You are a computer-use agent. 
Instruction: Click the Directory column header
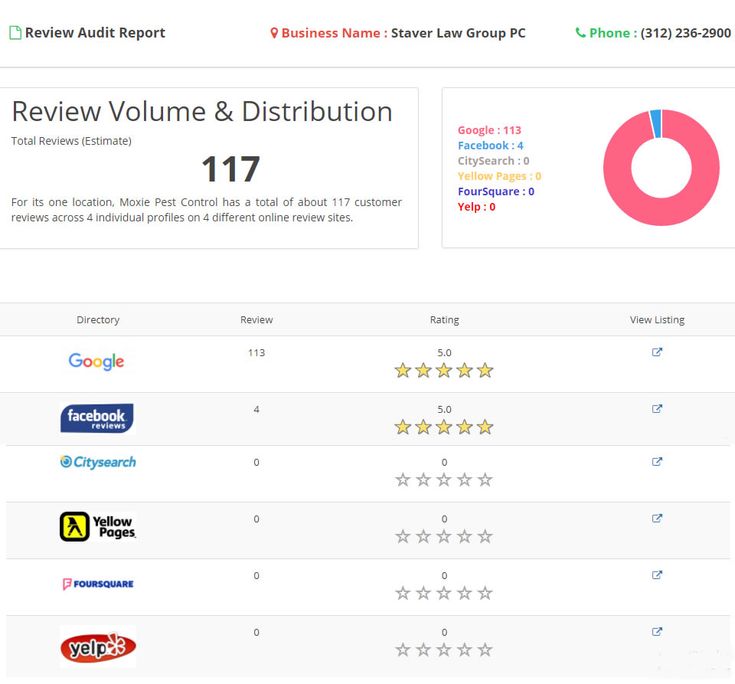(98, 320)
